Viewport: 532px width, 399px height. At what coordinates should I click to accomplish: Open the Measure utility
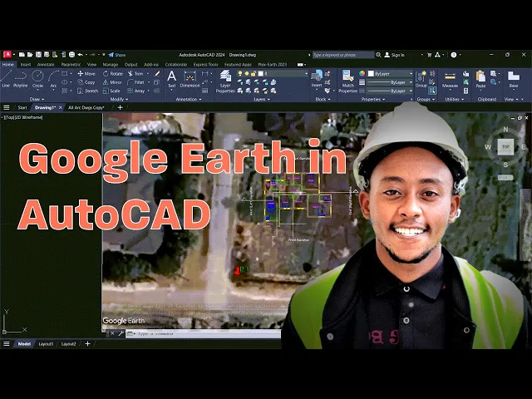[450, 80]
